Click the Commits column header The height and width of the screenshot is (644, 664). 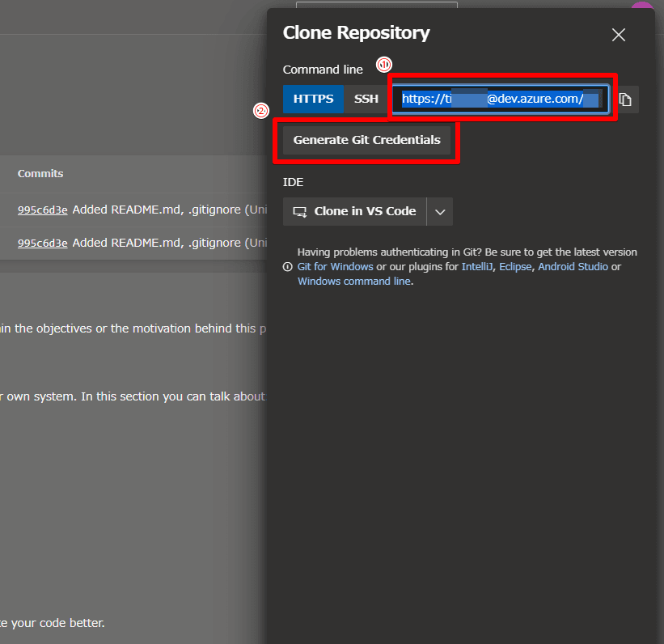click(40, 174)
